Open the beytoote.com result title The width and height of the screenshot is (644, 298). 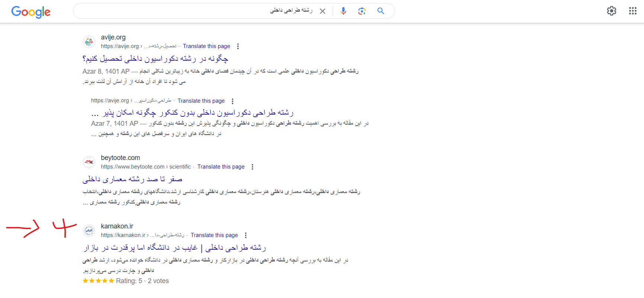point(132,179)
